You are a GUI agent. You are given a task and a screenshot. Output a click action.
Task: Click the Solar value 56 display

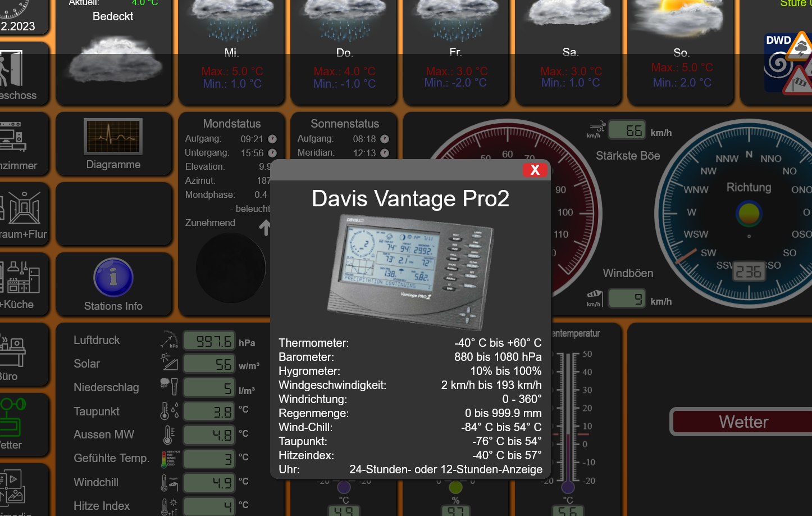coord(209,364)
